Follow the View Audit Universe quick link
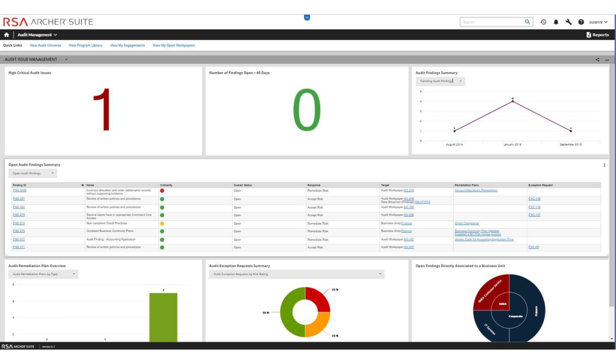Screen dimensions: 616x364 [45, 45]
